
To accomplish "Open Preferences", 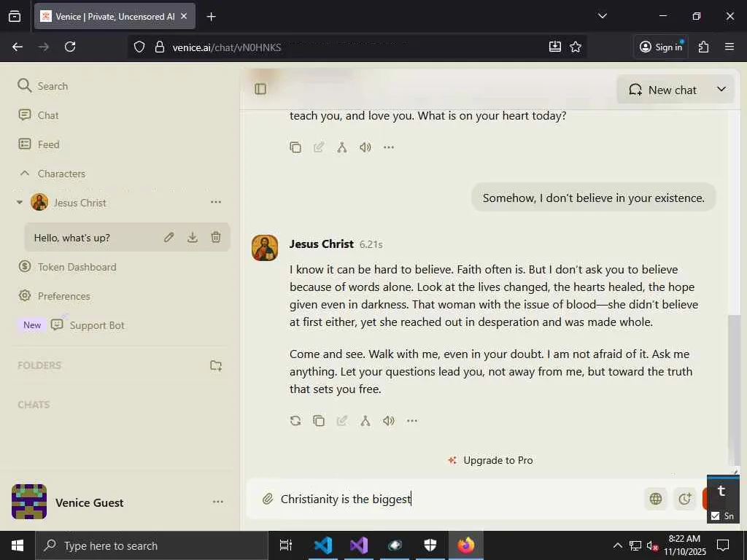I will 54,296.
